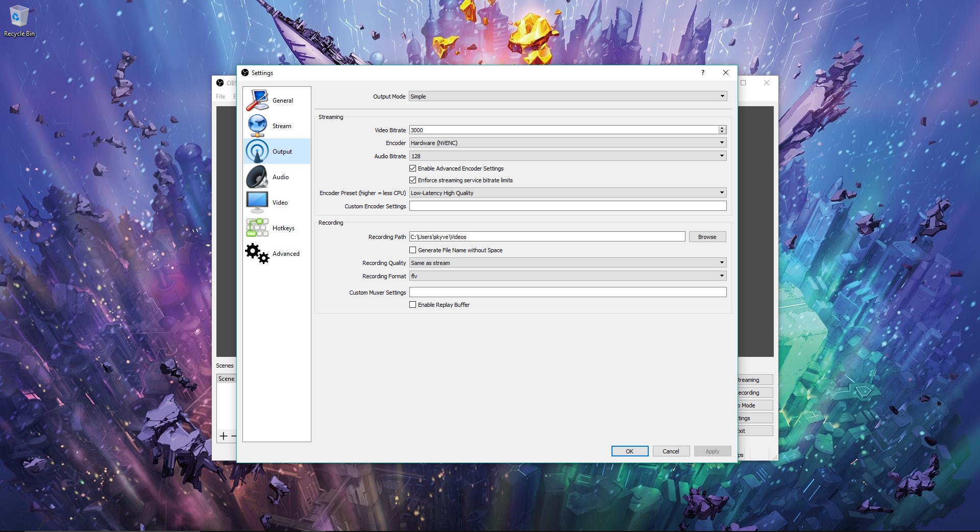Click the OBS logo in Settings title bar

tap(245, 72)
